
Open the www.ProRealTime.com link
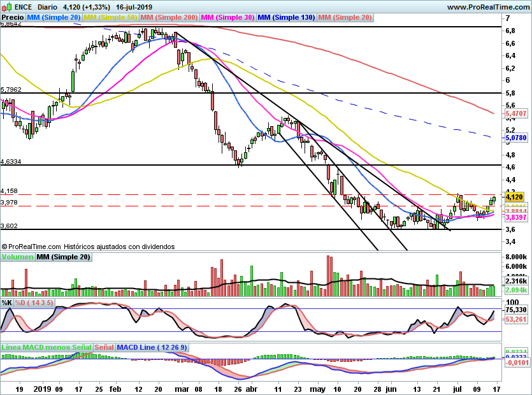(488, 6)
